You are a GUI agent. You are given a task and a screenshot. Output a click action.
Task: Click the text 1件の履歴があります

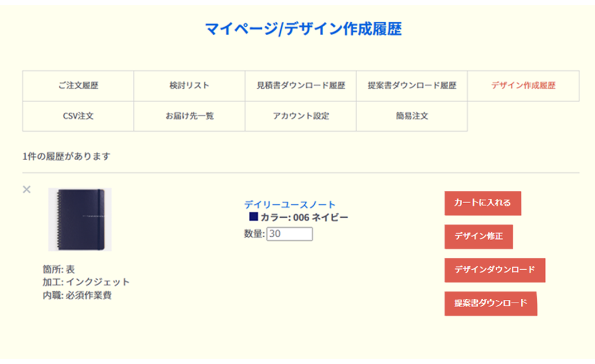66,156
